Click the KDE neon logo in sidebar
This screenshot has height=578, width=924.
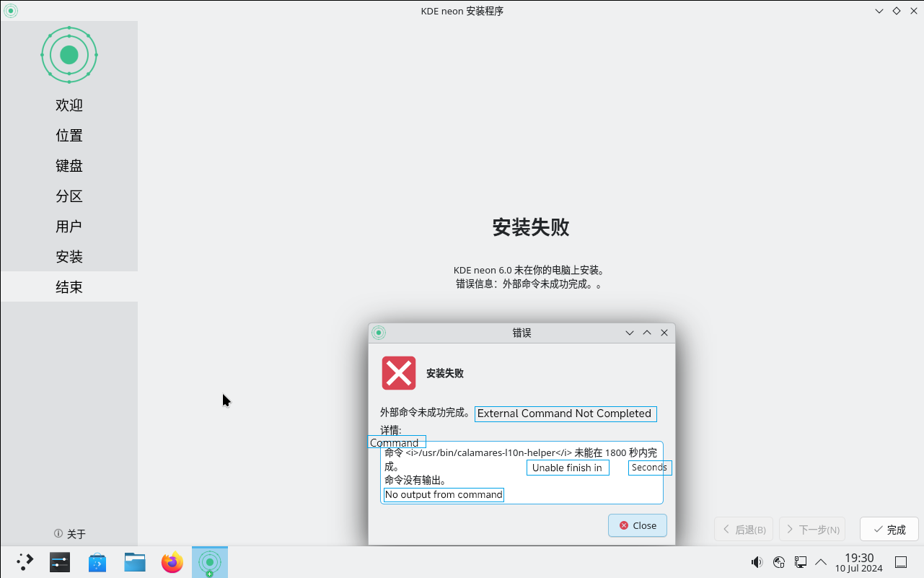pos(69,55)
